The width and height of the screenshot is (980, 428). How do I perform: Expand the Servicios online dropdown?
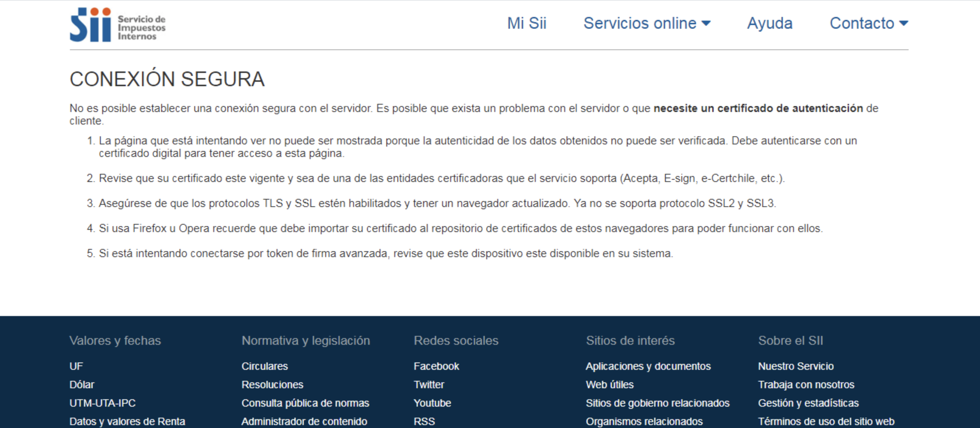[647, 23]
